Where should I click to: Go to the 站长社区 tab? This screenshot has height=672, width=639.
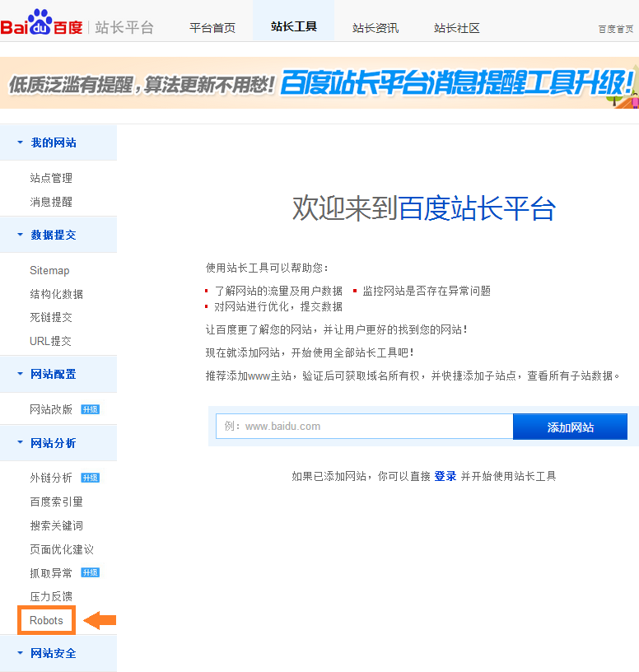456,28
